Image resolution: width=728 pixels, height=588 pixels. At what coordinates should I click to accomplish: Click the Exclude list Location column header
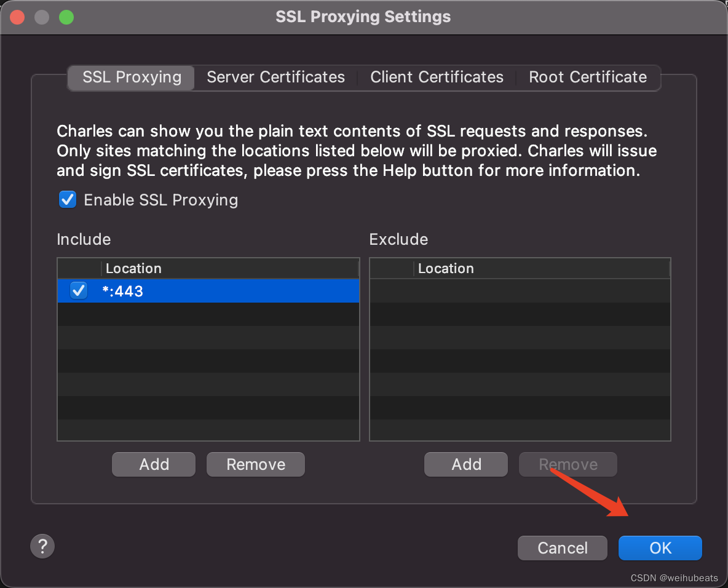click(542, 268)
